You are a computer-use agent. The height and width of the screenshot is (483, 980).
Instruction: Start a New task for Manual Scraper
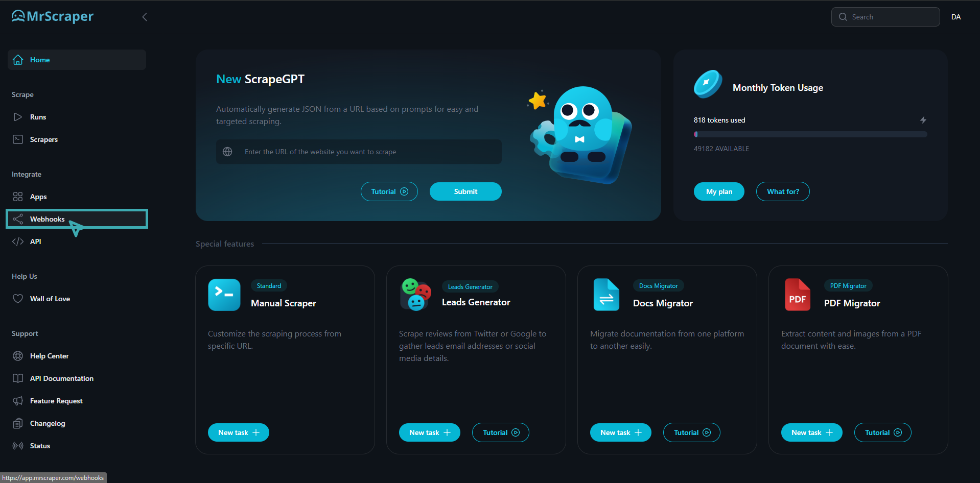click(239, 432)
